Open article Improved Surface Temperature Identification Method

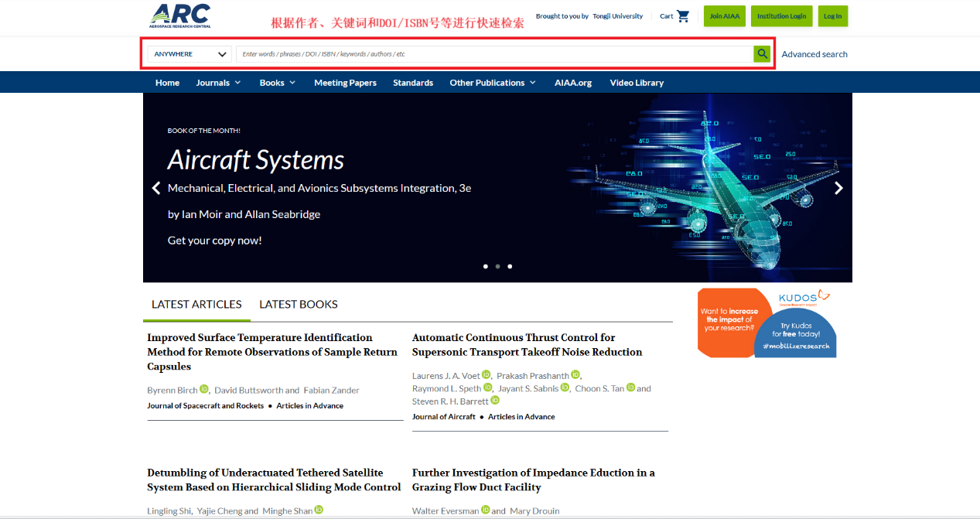[272, 352]
